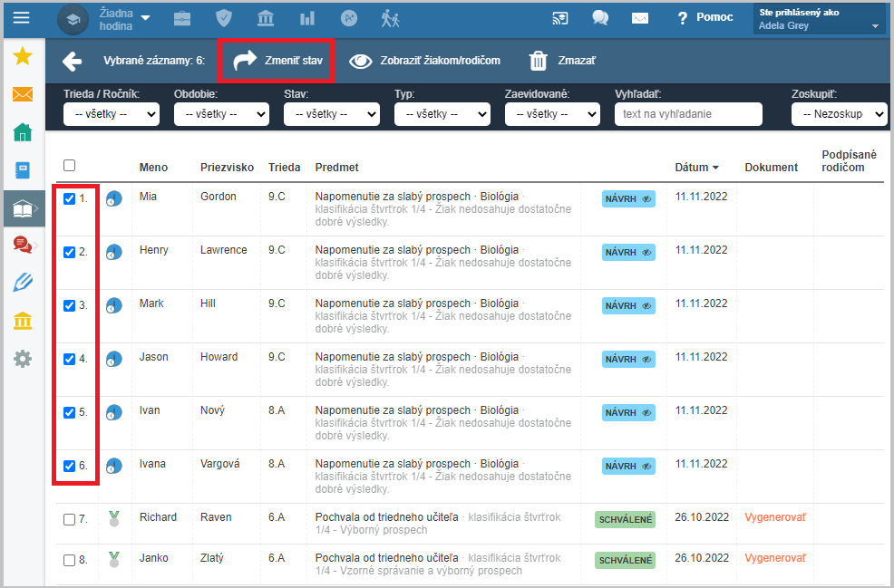Uncheck row 3 Mark Hill
This screenshot has height=588, width=894.
pos(70,306)
